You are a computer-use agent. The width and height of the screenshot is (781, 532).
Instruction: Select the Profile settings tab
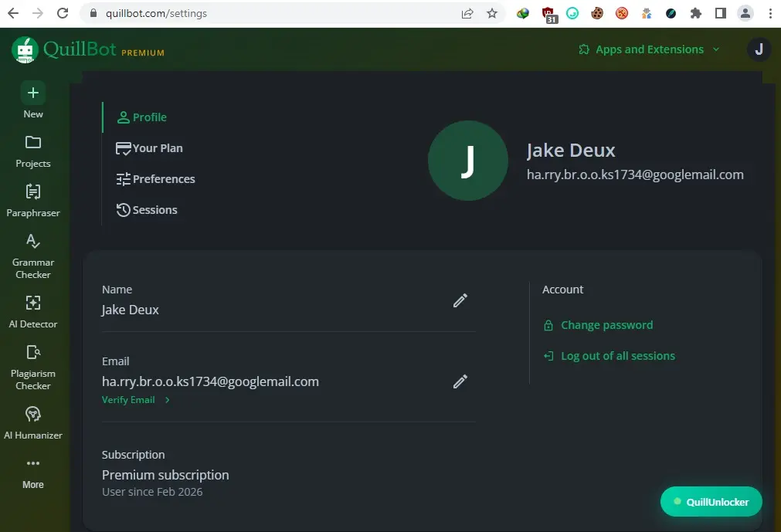pos(141,117)
